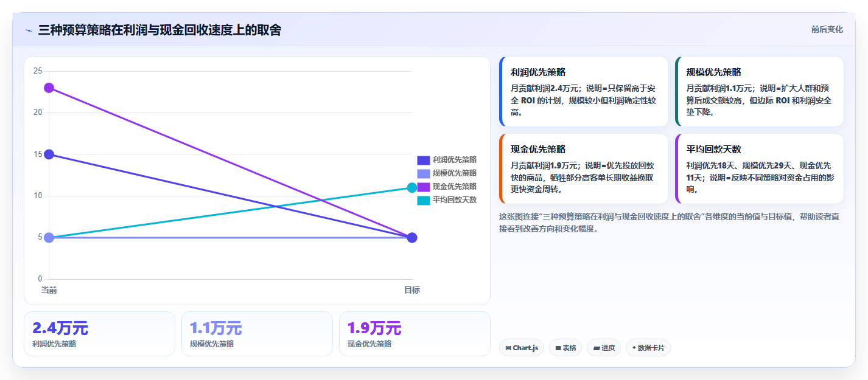The height and width of the screenshot is (380, 868).
Task: Click the 1.9万元 stat card
Action: 415,334
